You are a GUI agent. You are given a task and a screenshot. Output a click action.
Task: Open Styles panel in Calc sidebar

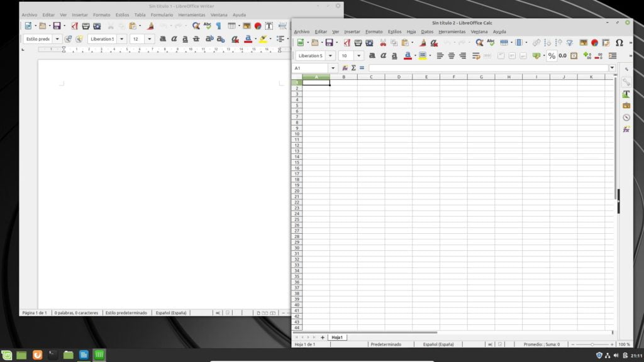coord(626,94)
